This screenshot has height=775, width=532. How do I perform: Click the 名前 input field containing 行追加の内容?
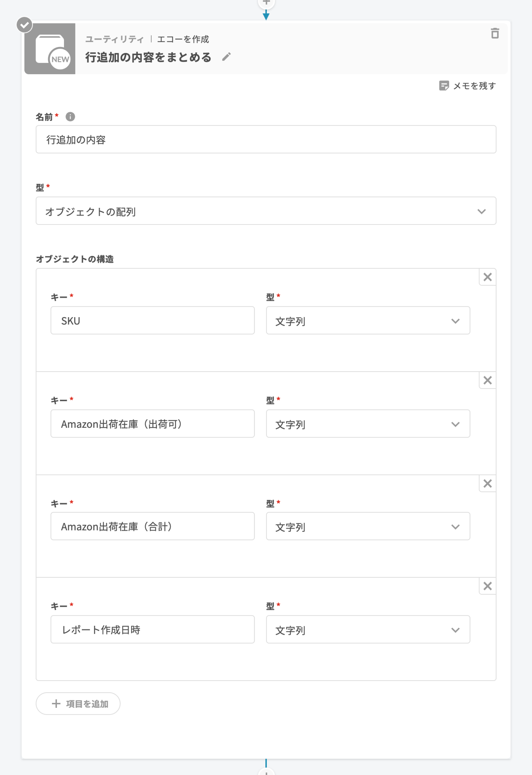266,139
